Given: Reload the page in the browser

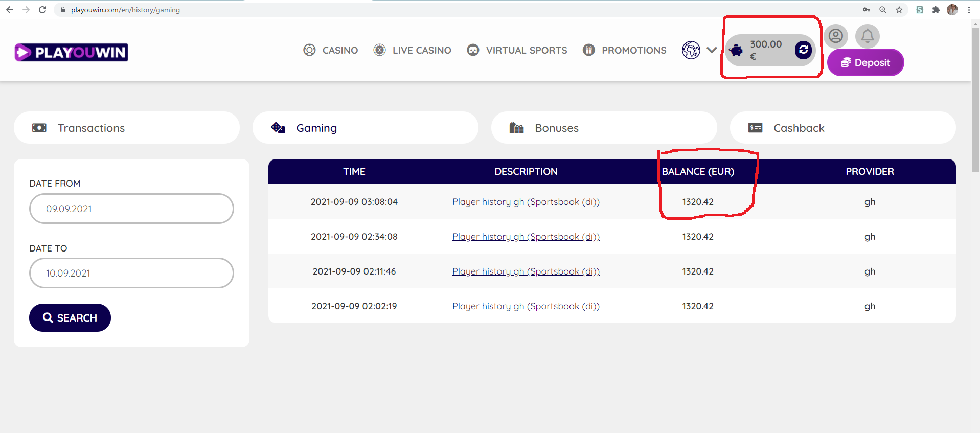Looking at the screenshot, I should [42, 10].
